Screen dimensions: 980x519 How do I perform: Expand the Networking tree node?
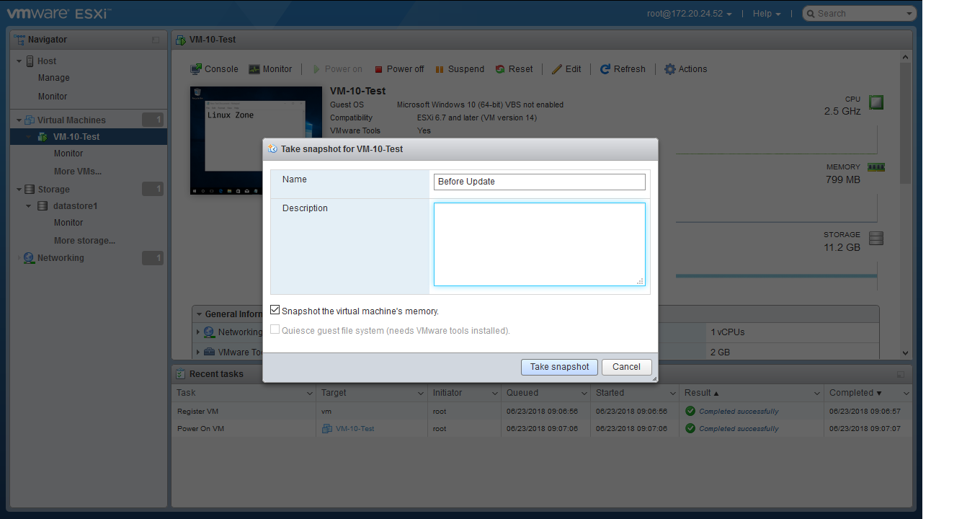click(x=19, y=258)
